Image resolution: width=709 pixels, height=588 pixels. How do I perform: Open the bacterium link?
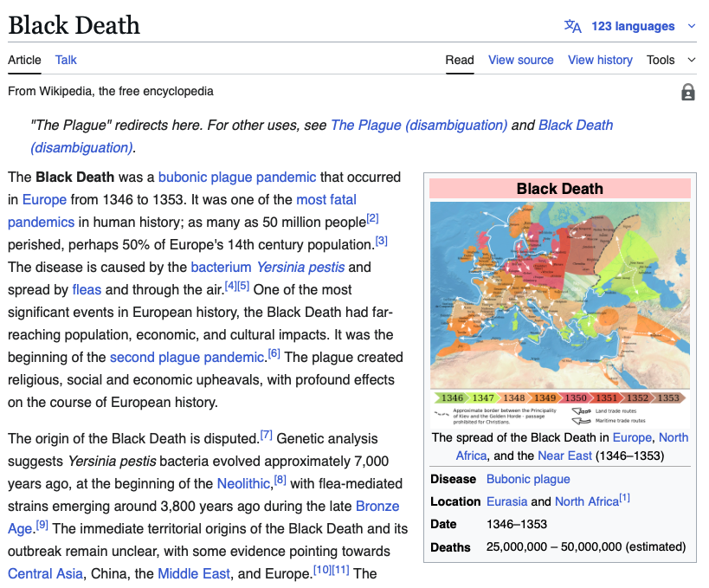tap(221, 267)
